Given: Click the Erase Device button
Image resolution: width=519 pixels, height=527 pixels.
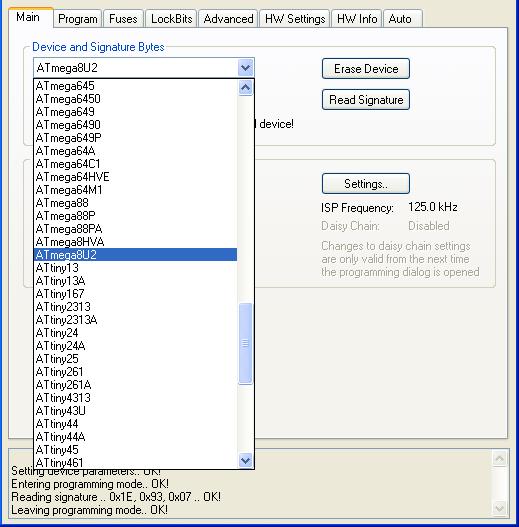Looking at the screenshot, I should tap(366, 69).
